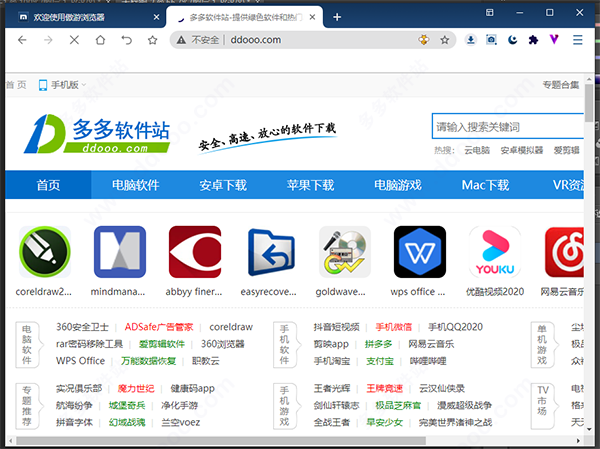
Task: Click the 网易云音乐 red app icon
Action: tap(564, 252)
